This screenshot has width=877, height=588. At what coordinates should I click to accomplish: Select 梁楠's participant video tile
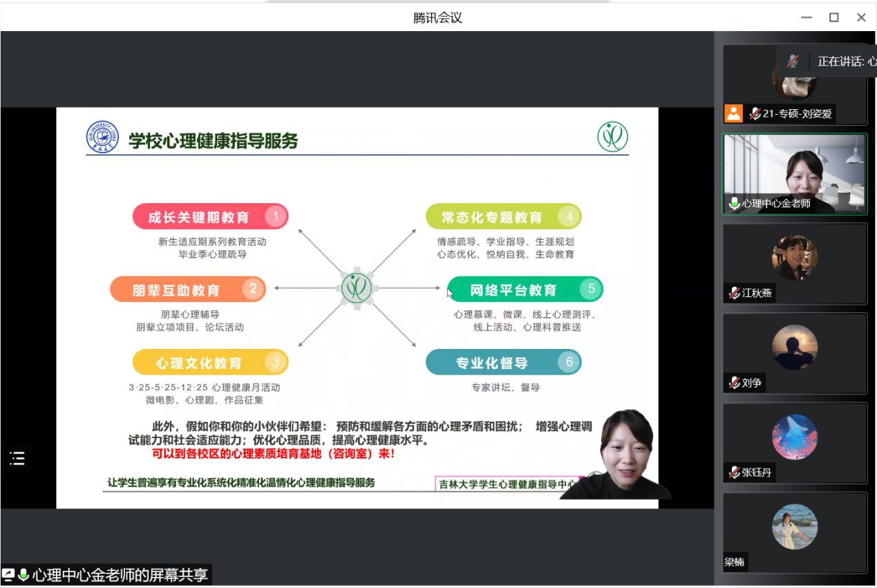click(794, 532)
